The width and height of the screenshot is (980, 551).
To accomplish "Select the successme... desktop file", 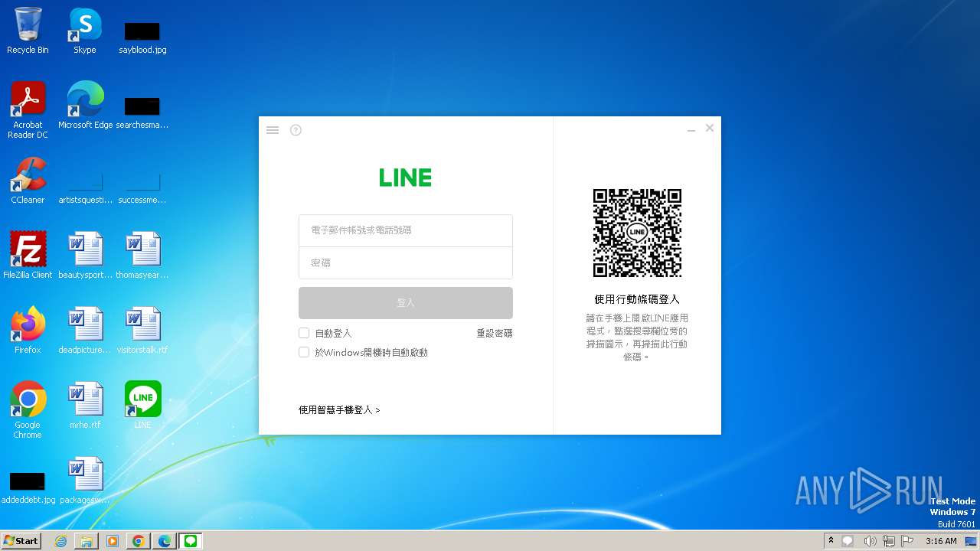I will coord(142,187).
